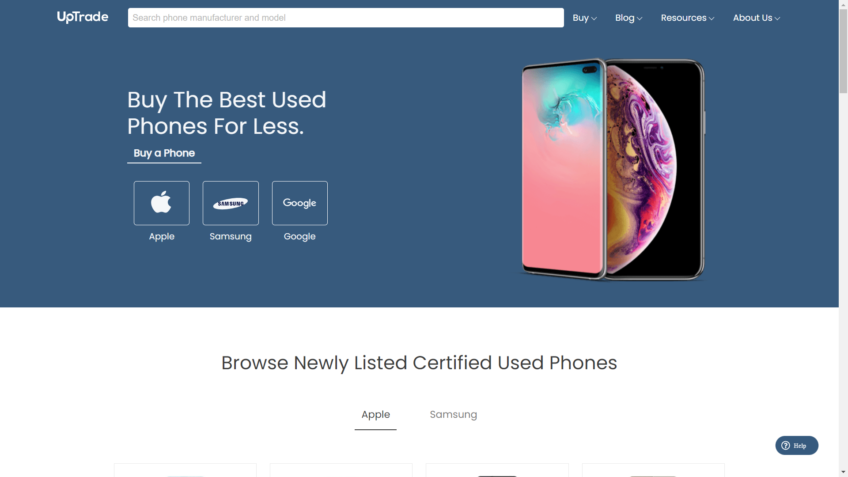Viewport: 848px width, 477px height.
Task: Focus the phone manufacturer search field
Action: tap(346, 18)
